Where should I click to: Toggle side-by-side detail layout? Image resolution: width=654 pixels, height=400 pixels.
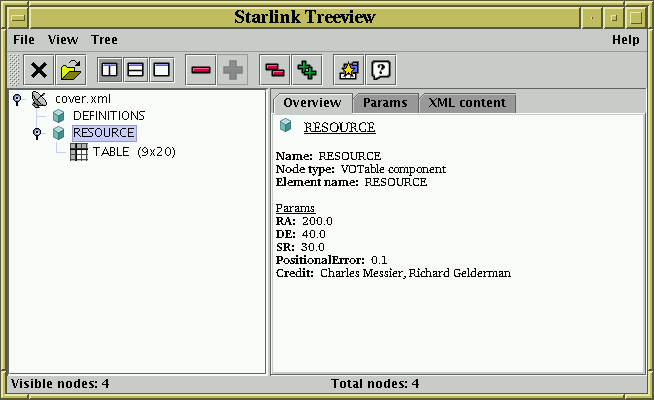pyautogui.click(x=110, y=70)
